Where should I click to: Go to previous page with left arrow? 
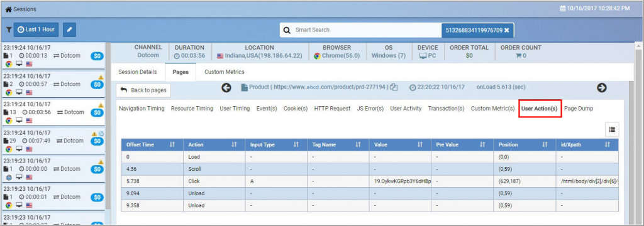pyautogui.click(x=226, y=87)
